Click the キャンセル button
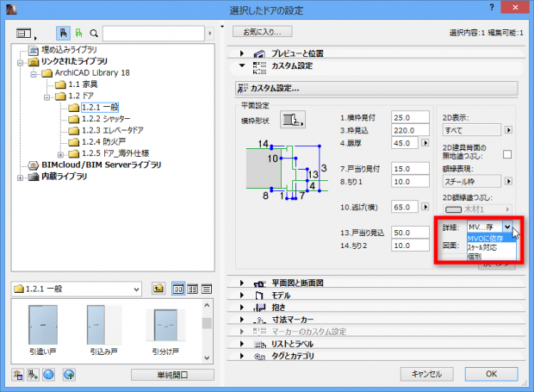This screenshot has width=534, height=392. pyautogui.click(x=426, y=374)
